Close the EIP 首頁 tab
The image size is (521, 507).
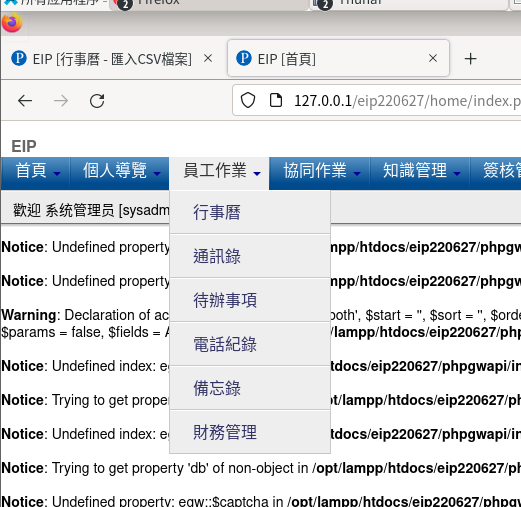433,59
